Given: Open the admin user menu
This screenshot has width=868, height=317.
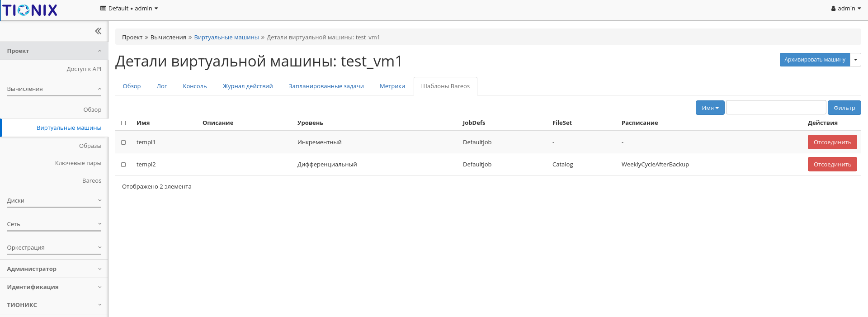Looking at the screenshot, I should pos(845,9).
